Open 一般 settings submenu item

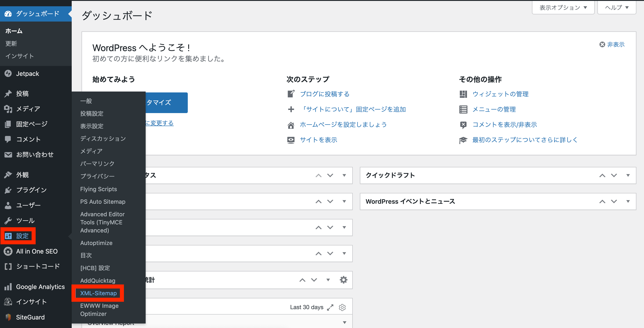(x=86, y=101)
